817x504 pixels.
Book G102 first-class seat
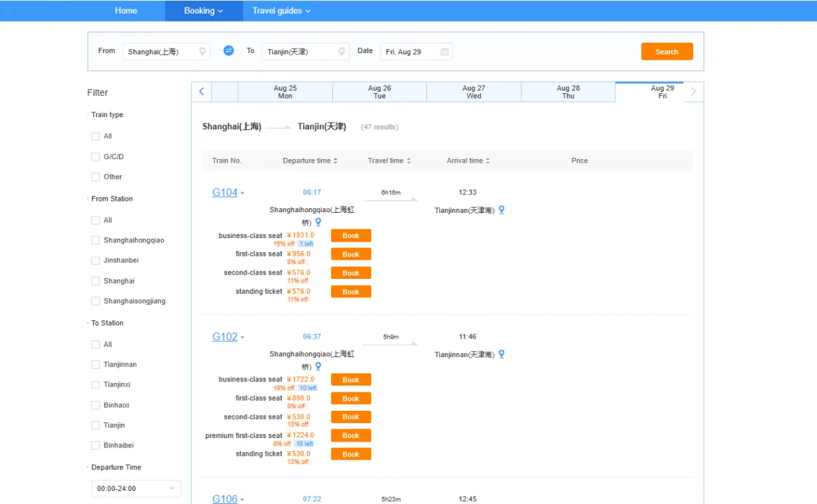351,399
